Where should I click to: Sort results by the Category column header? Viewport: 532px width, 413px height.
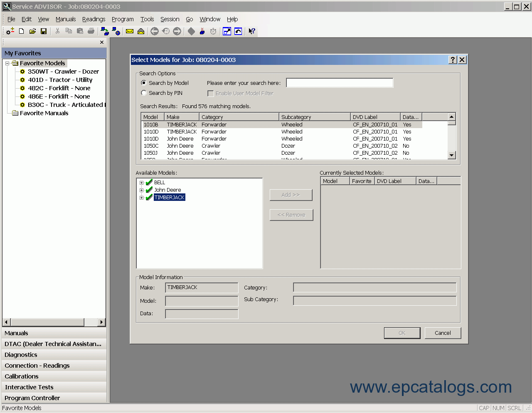pyautogui.click(x=239, y=117)
